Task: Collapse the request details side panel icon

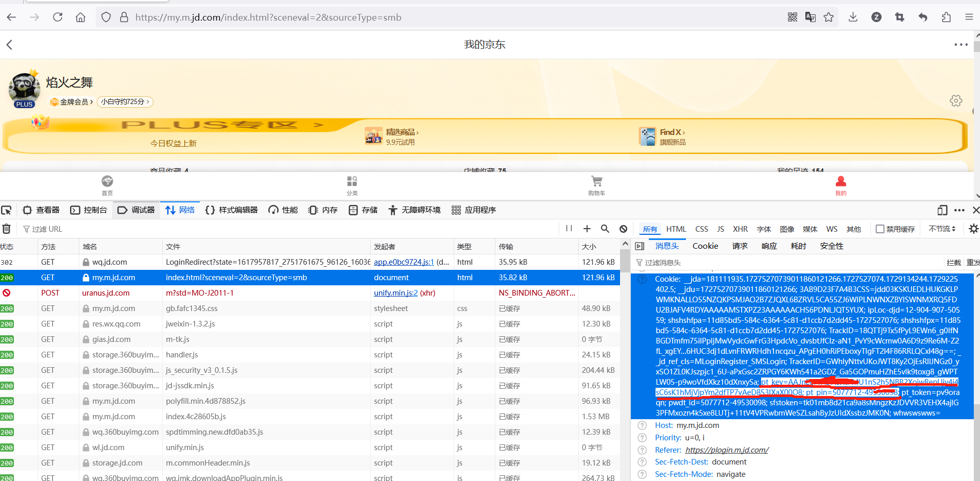Action: point(640,246)
